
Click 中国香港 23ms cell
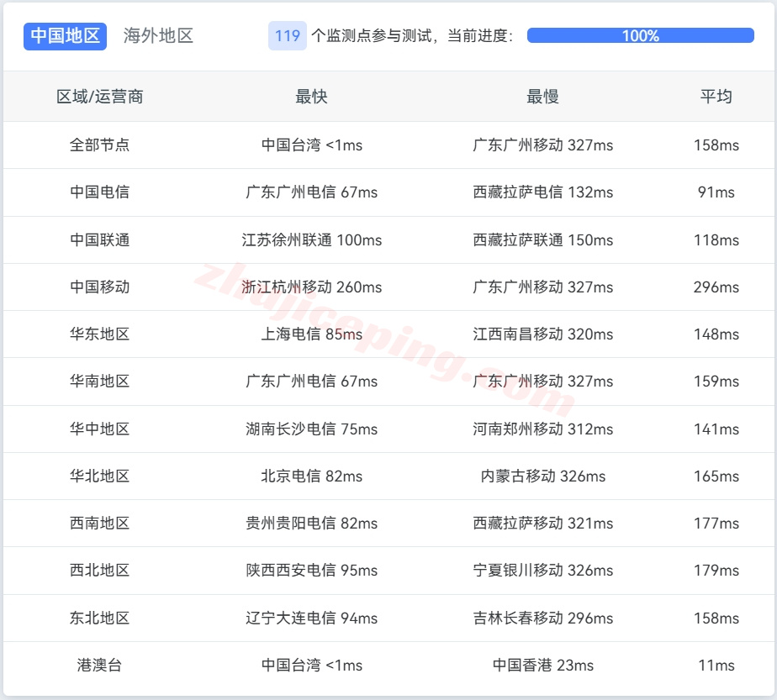coord(543,666)
